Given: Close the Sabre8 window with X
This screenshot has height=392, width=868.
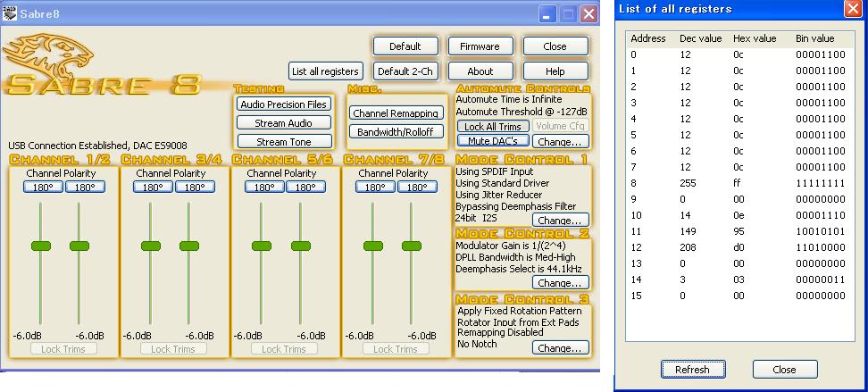Looking at the screenshot, I should 589,14.
